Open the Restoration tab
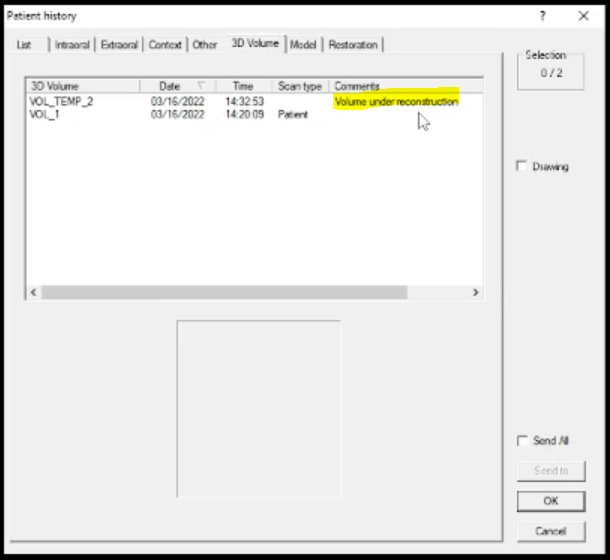Image resolution: width=610 pixels, height=560 pixels. (353, 45)
